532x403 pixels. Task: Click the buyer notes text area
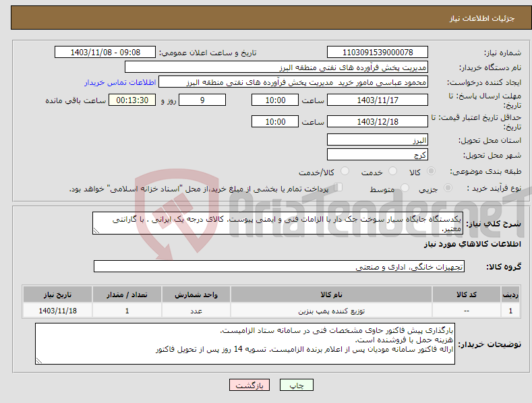pos(245,344)
